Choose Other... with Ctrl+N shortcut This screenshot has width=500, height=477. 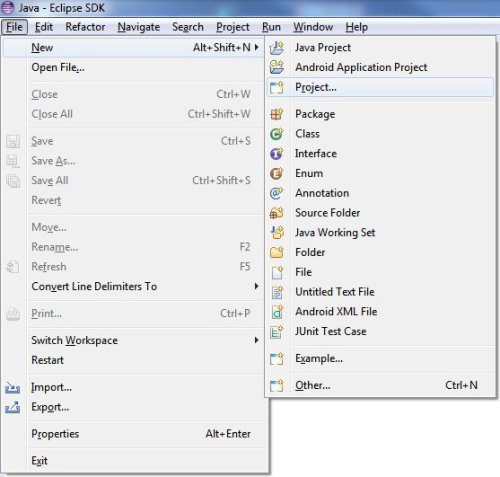click(x=380, y=385)
